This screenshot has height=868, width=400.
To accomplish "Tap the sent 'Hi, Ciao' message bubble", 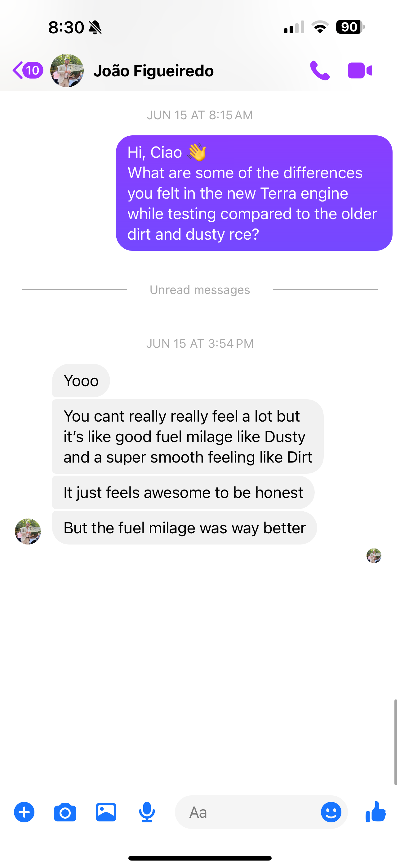I will [254, 193].
